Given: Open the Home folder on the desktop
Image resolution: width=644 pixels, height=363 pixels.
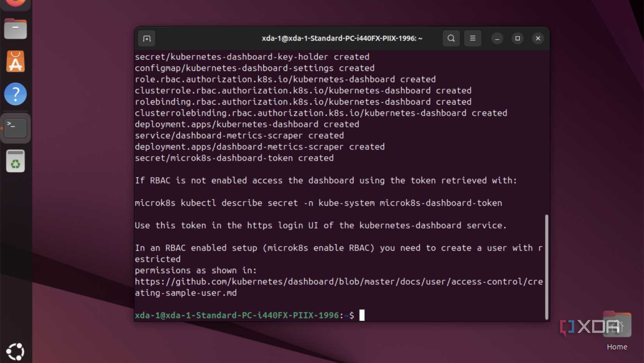Looking at the screenshot, I should [x=617, y=325].
